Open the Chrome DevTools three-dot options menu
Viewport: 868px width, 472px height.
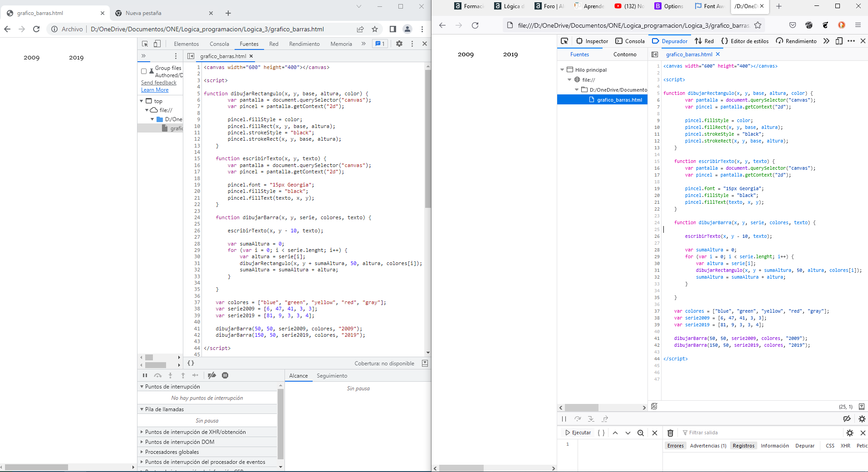click(412, 44)
